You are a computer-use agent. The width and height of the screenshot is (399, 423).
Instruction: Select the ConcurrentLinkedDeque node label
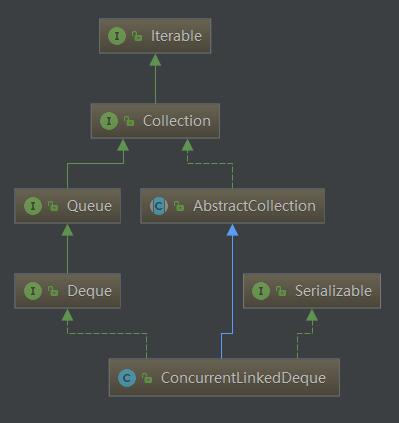click(243, 378)
